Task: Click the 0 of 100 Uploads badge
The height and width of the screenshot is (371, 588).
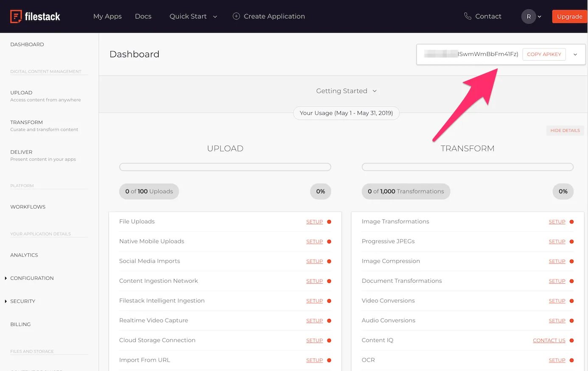Action: tap(149, 192)
